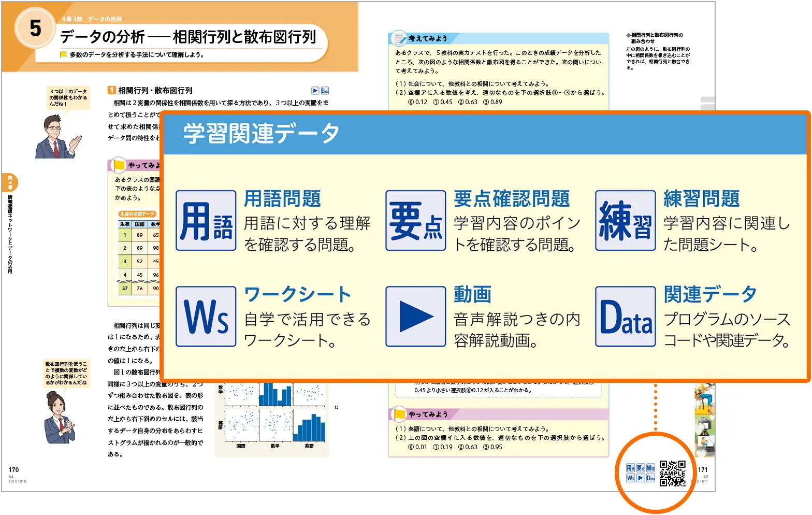
Task: Click the large 用語 icon in the popup
Action: coord(206,221)
